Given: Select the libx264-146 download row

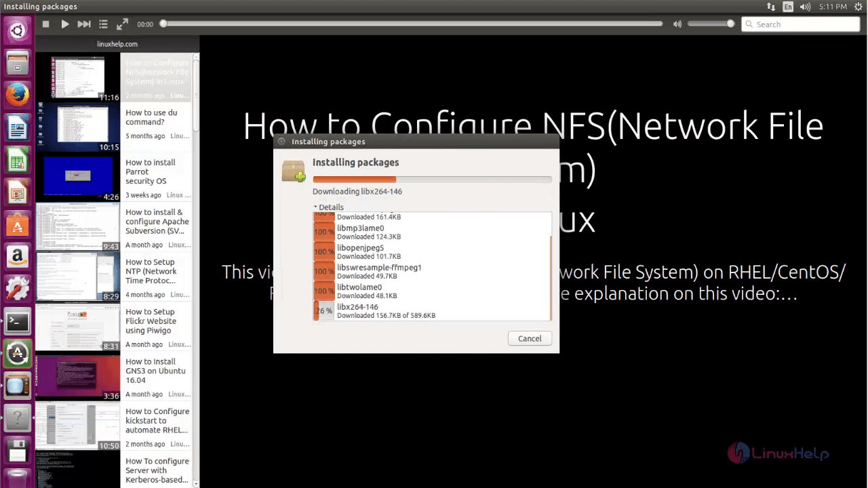Looking at the screenshot, I should click(432, 311).
